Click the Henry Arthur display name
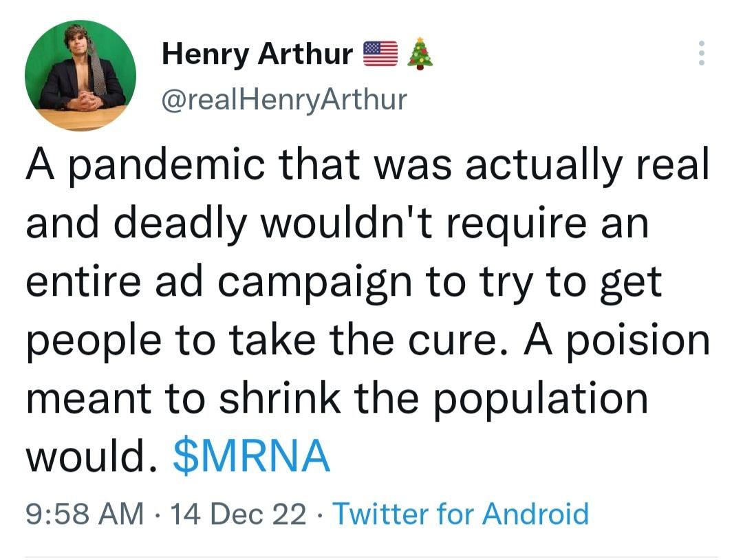Screen dimensions: 743x560 tap(257, 54)
